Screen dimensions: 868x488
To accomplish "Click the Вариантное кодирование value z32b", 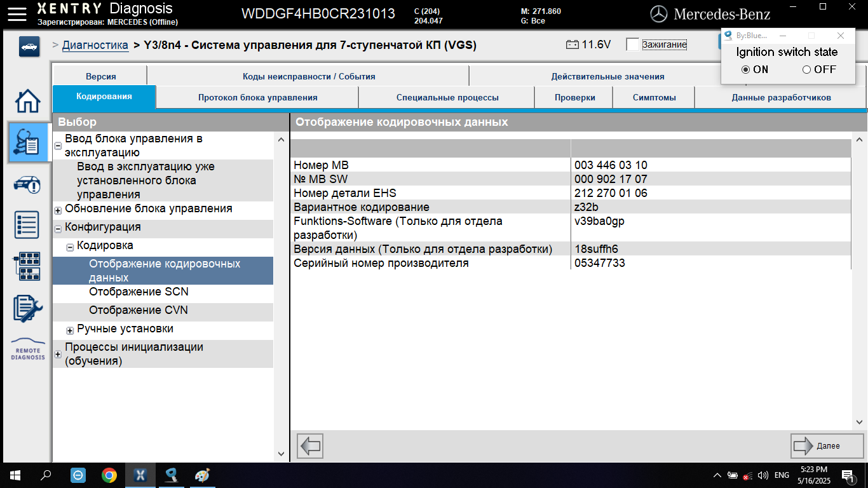I will pos(586,207).
